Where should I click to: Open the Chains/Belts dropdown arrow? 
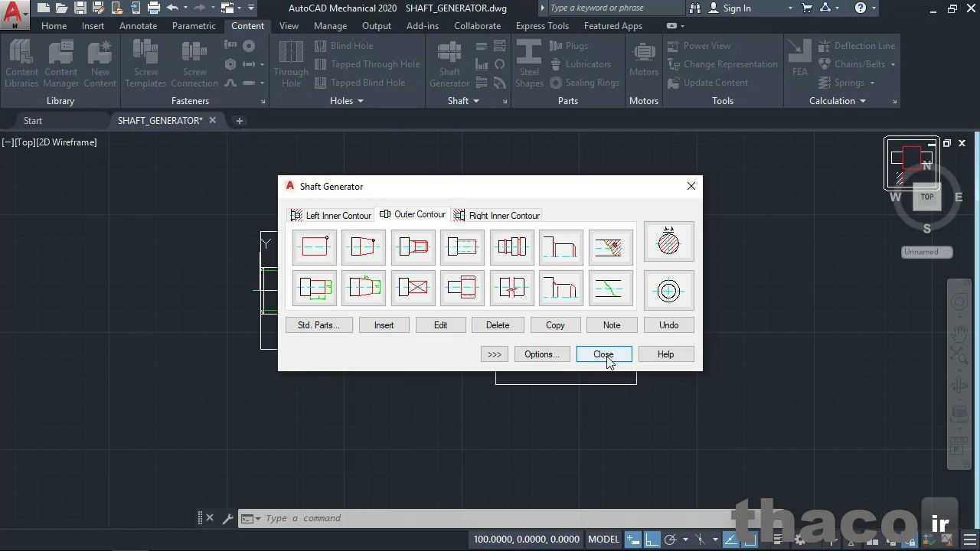pos(893,64)
